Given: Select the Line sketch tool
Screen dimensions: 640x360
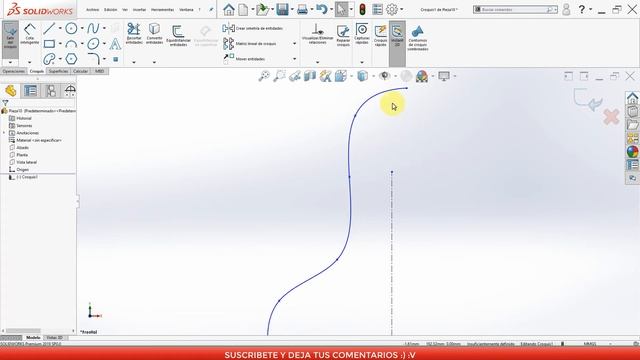Looking at the screenshot, I should pos(49,28).
